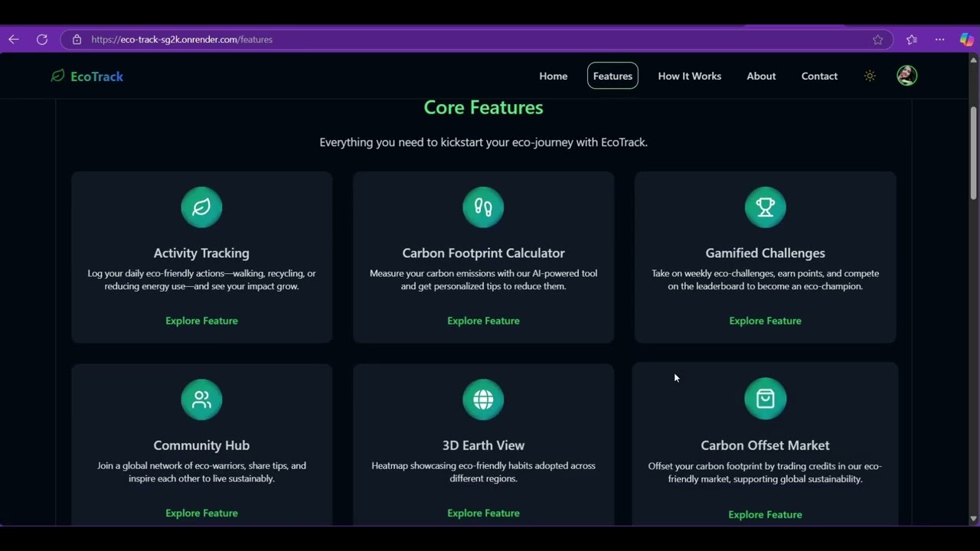Image resolution: width=980 pixels, height=551 pixels.
Task: Click the Community Hub people icon
Action: (x=201, y=399)
